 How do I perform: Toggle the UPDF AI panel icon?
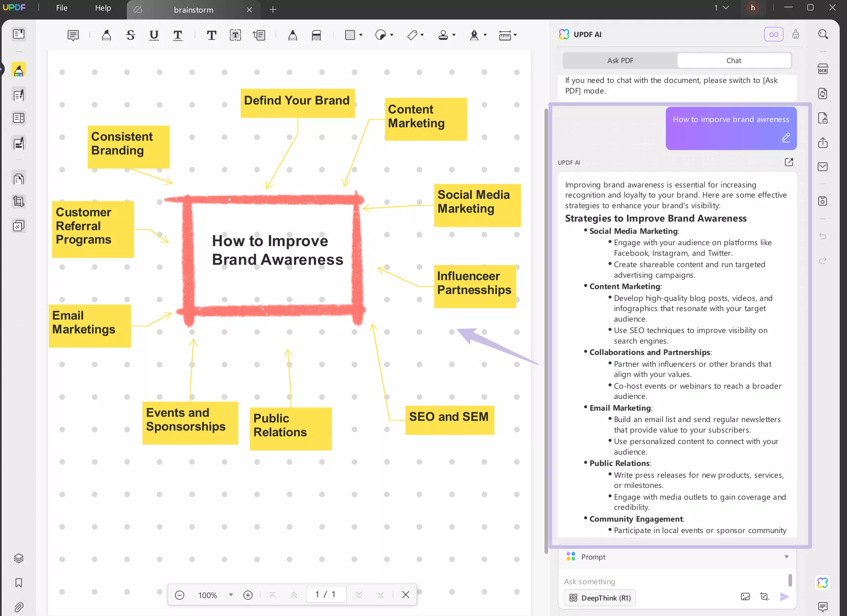pyautogui.click(x=823, y=583)
